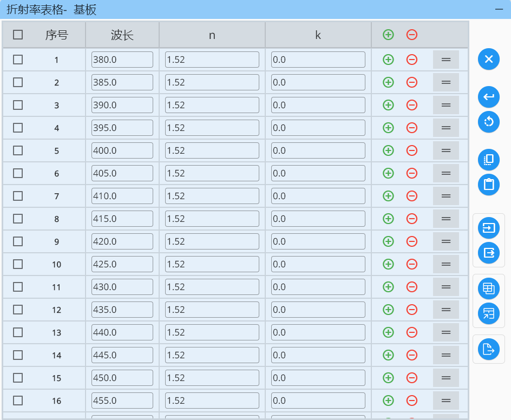Check the checkbox for row 3
The width and height of the screenshot is (511, 420).
pyautogui.click(x=18, y=105)
